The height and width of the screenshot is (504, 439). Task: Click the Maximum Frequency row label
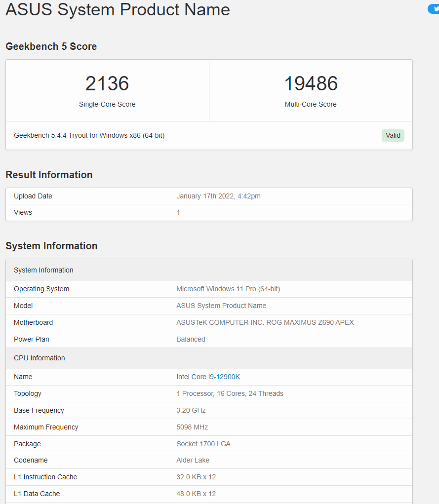click(x=46, y=427)
